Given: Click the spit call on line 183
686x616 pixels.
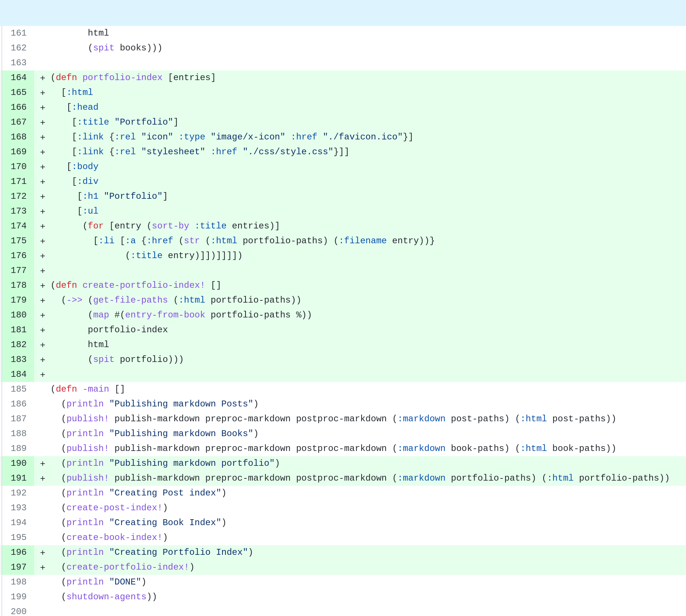Looking at the screenshot, I should click(x=104, y=359).
